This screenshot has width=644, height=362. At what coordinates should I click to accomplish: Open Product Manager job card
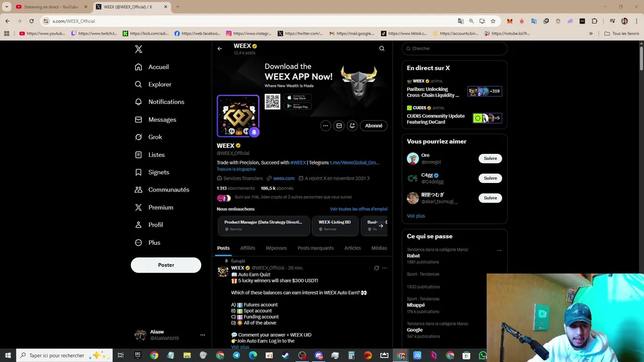tap(263, 226)
